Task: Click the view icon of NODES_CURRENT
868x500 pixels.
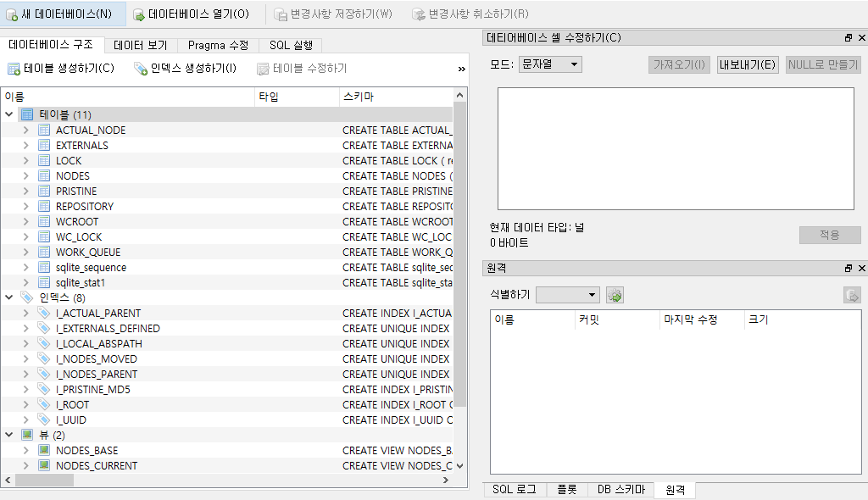Action: point(44,465)
